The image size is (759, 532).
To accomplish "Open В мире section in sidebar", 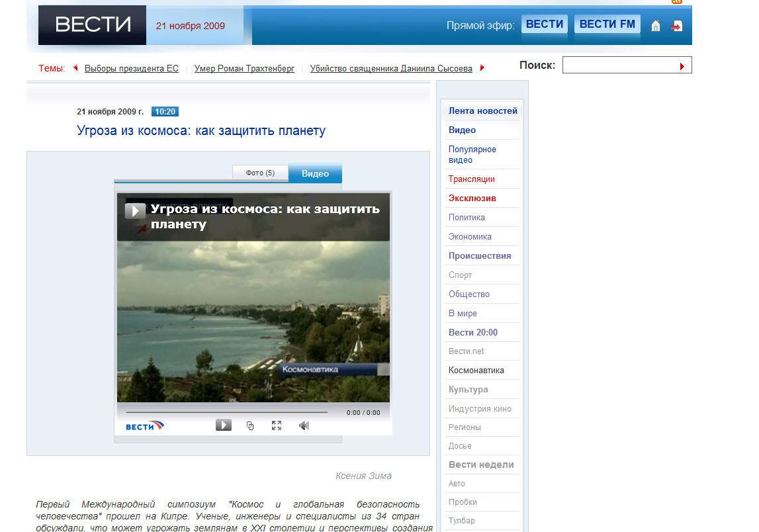I will pos(463,313).
